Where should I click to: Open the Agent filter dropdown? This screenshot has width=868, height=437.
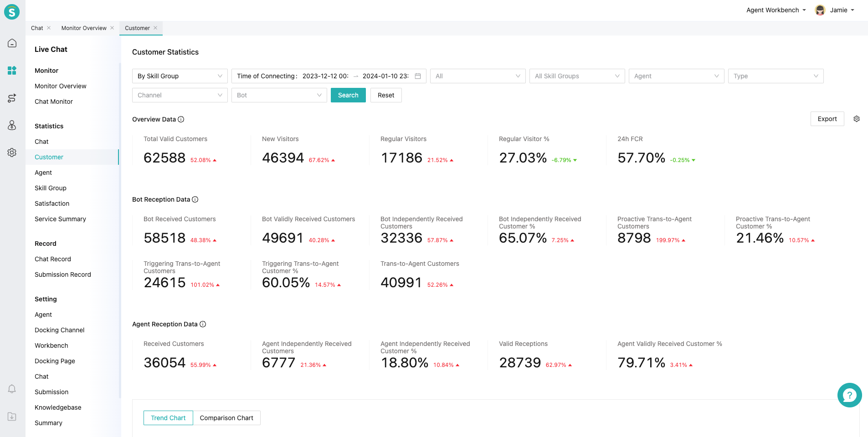pos(677,76)
